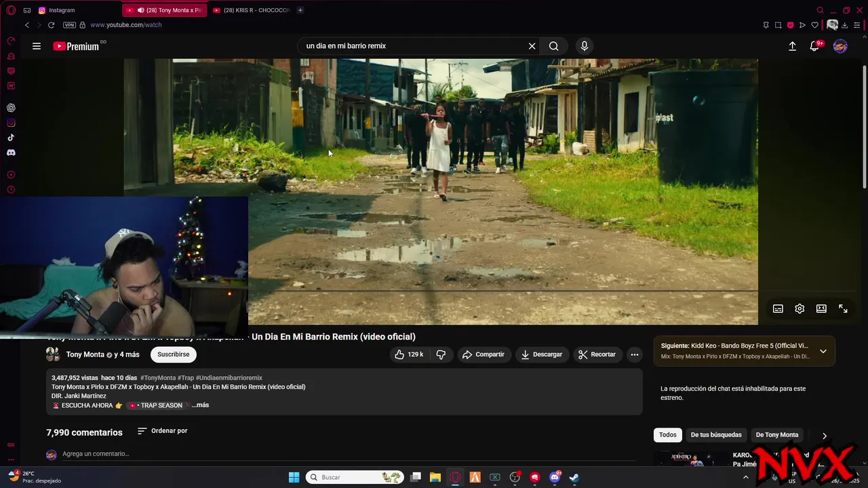Enter fullscreen on the video player
This screenshot has width=868, height=488.
pos(843,308)
